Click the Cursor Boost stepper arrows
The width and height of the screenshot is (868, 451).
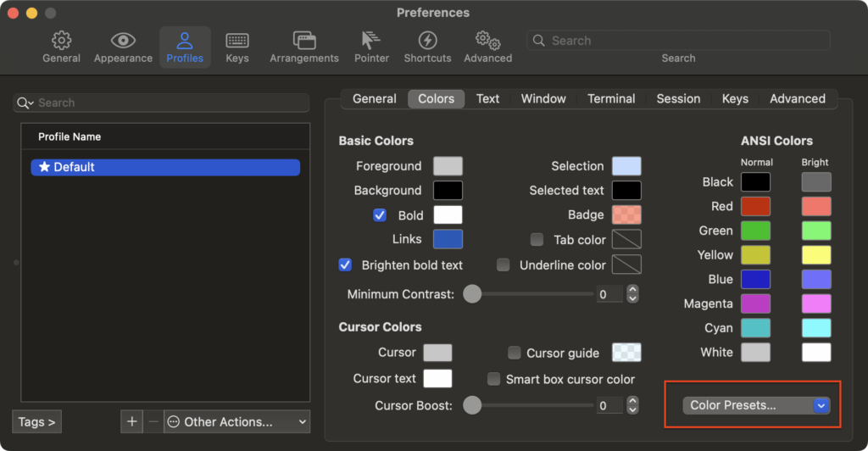(x=632, y=405)
